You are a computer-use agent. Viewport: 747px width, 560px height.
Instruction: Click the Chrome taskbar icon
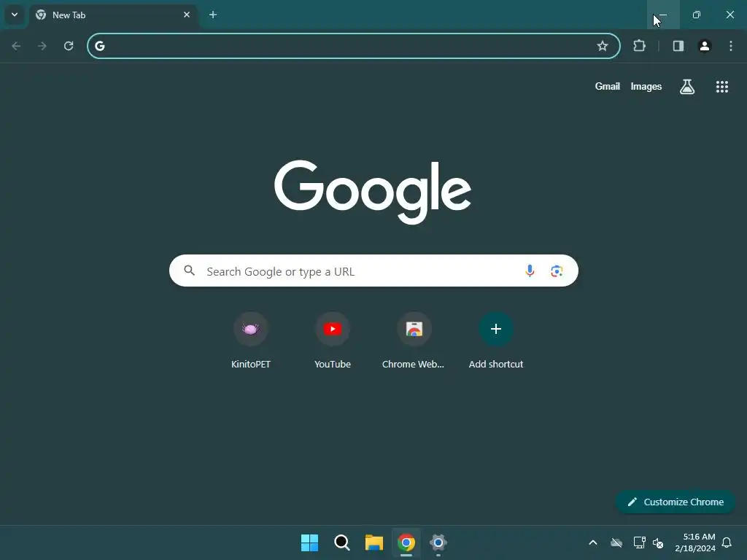tap(406, 542)
